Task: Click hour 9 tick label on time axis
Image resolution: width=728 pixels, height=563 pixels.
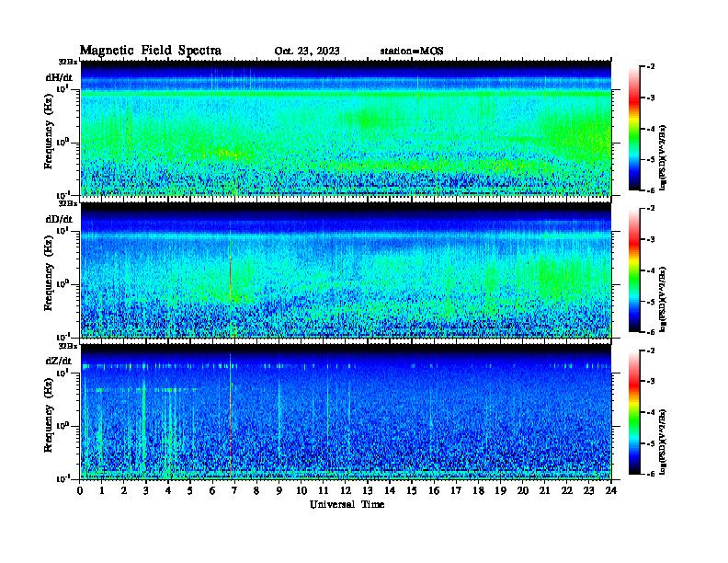Action: pos(279,490)
